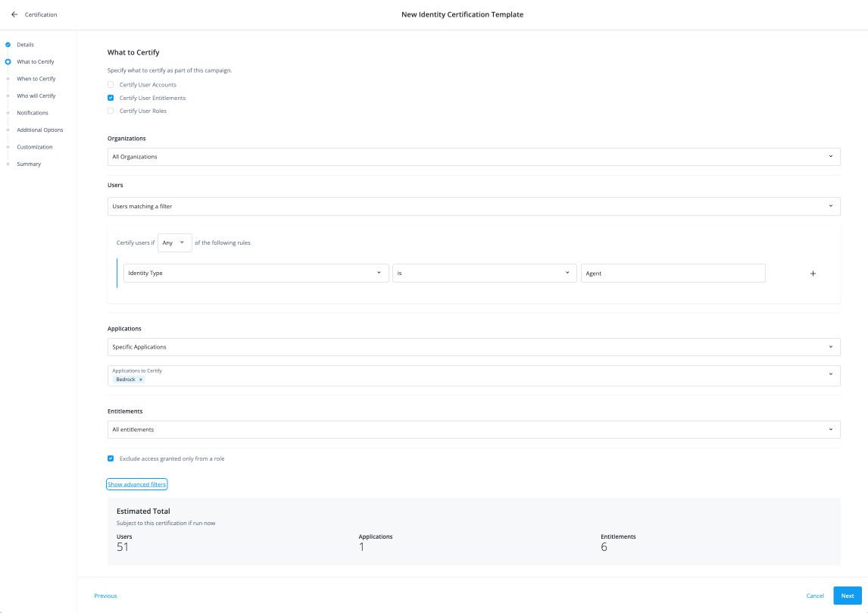868x613 pixels.
Task: Click the Agent value input field
Action: click(673, 274)
